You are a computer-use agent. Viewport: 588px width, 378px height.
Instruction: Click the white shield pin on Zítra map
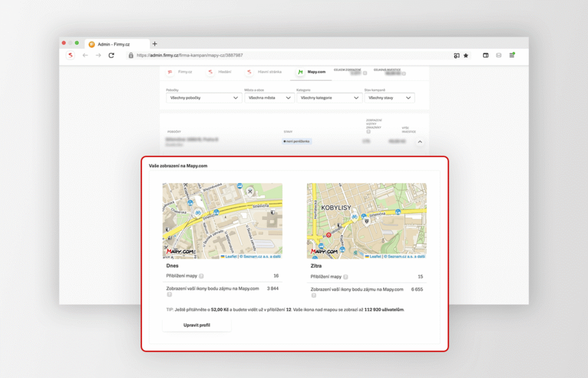367,222
